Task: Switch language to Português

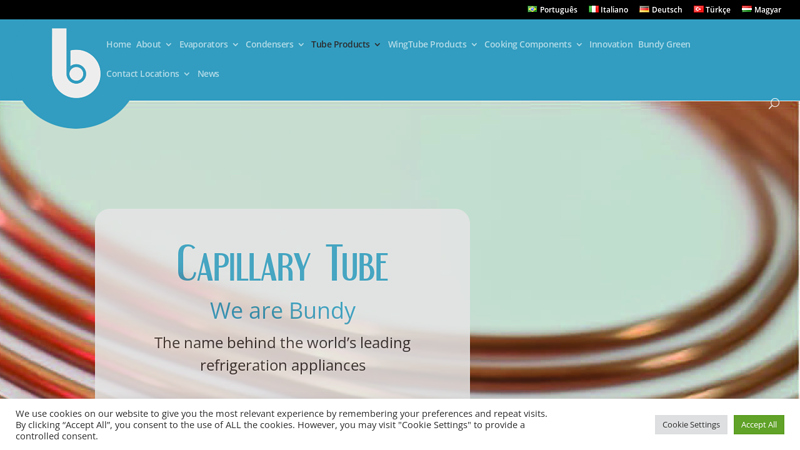Action: click(558, 10)
